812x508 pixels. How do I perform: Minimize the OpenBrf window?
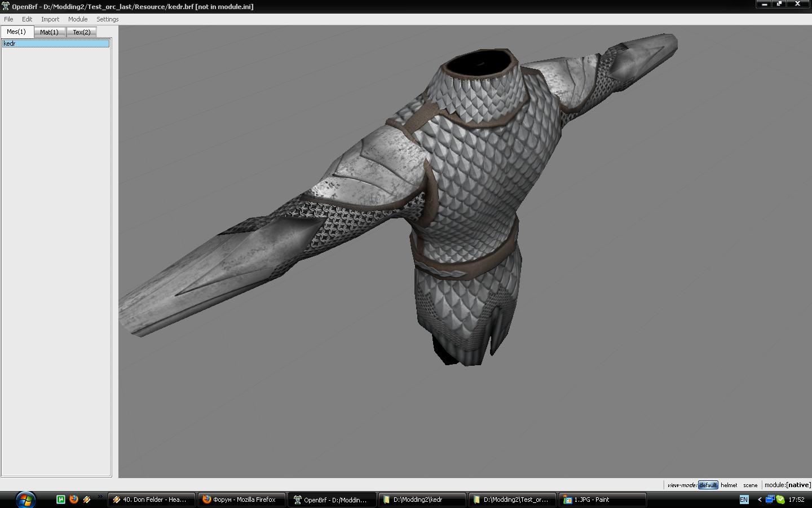point(765,4)
